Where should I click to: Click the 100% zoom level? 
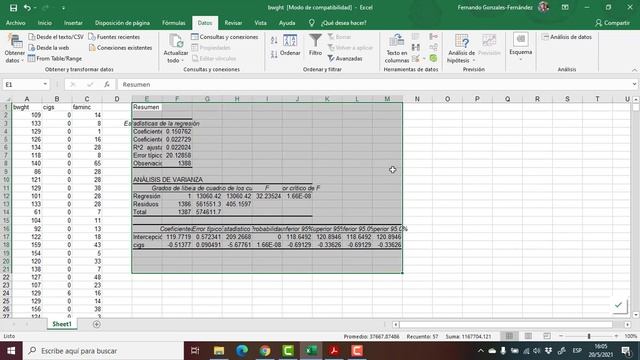[x=631, y=336]
